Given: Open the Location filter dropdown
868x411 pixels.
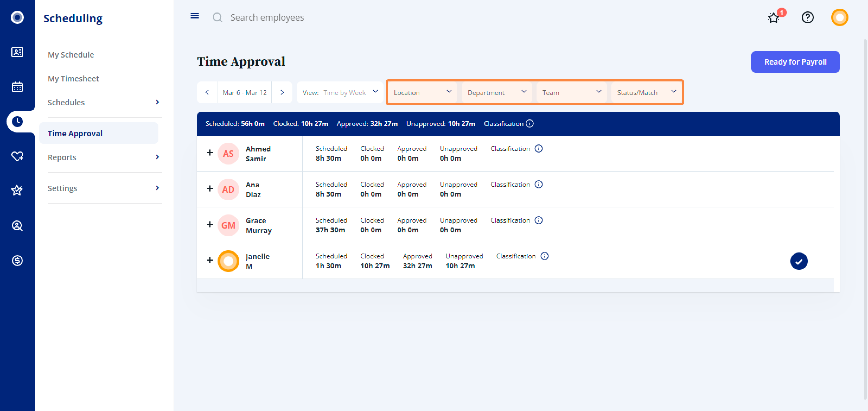Looking at the screenshot, I should tap(422, 92).
